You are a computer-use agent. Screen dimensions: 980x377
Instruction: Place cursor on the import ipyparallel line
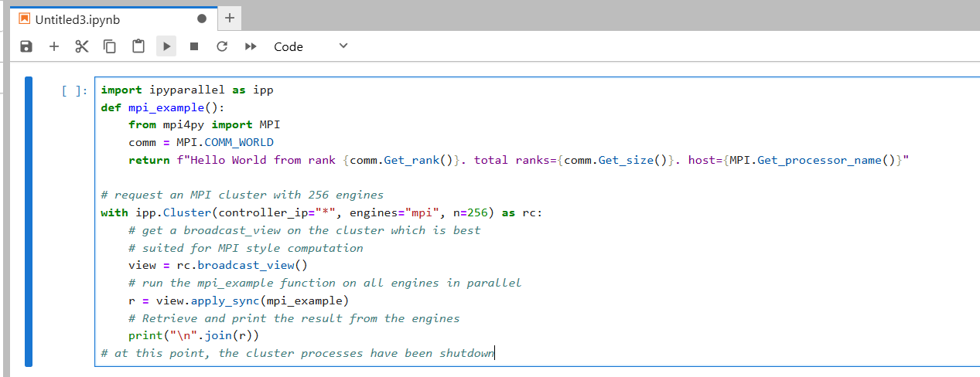point(187,90)
